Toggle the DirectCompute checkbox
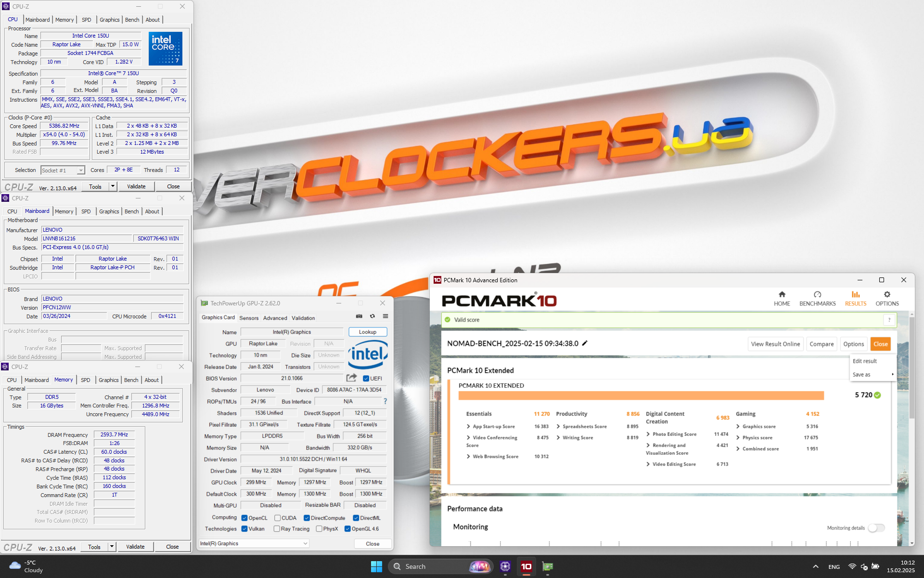This screenshot has height=578, width=924. 307,518
